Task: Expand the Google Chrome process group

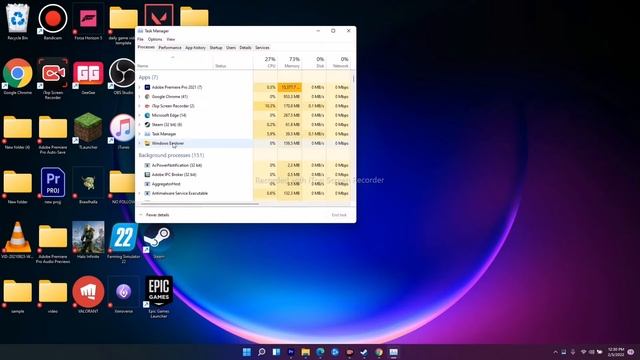Action: click(x=140, y=97)
